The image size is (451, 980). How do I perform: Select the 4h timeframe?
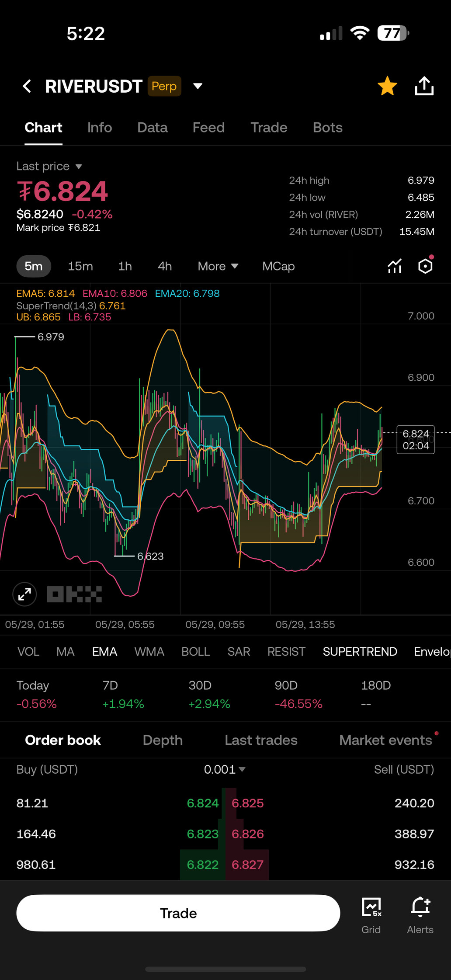(x=165, y=266)
